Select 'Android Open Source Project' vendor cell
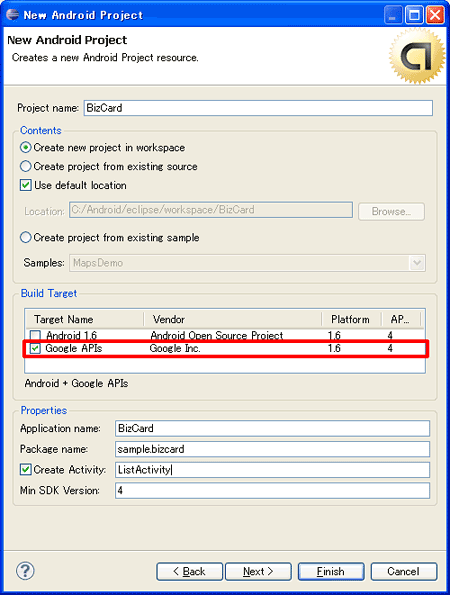450x595 pixels. [x=217, y=335]
